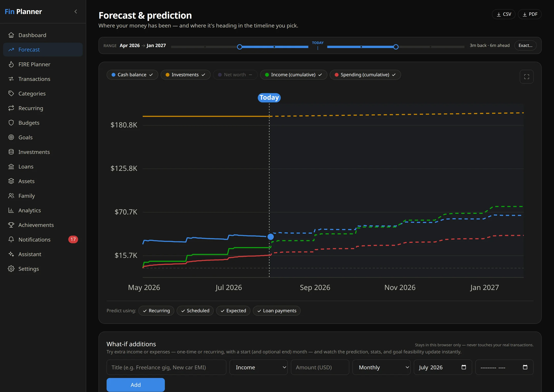This screenshot has width=554, height=392.
Task: Toggle Income (cumulative) series
Action: tap(294, 75)
